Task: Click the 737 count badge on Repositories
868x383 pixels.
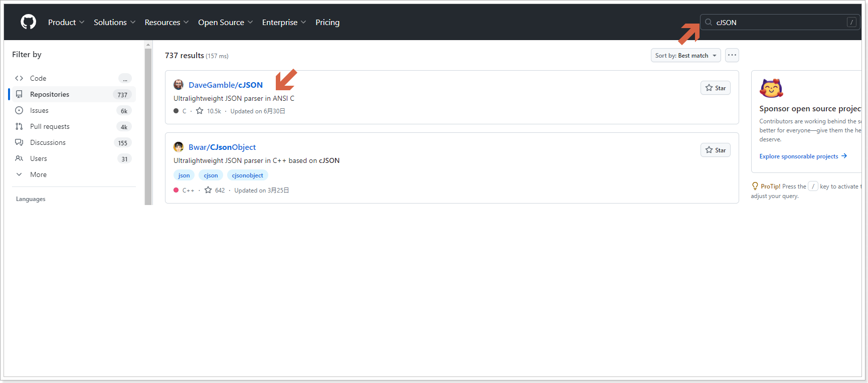Action: [x=122, y=95]
